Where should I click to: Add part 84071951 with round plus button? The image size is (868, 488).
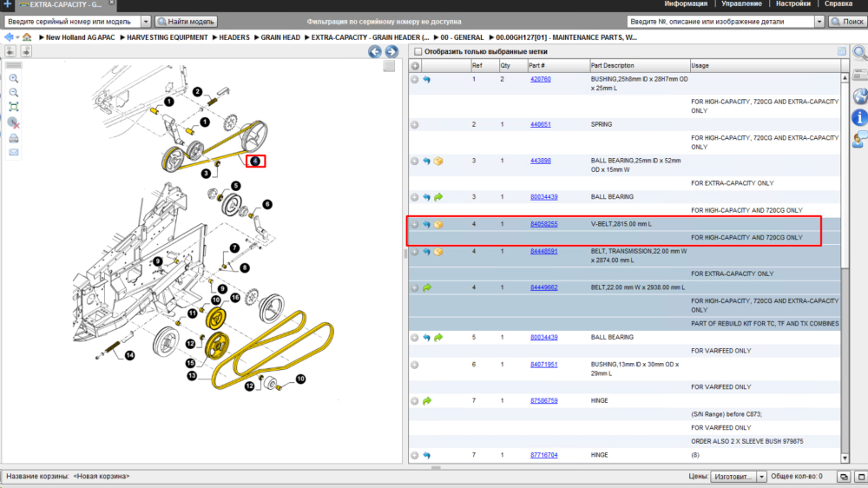(415, 365)
